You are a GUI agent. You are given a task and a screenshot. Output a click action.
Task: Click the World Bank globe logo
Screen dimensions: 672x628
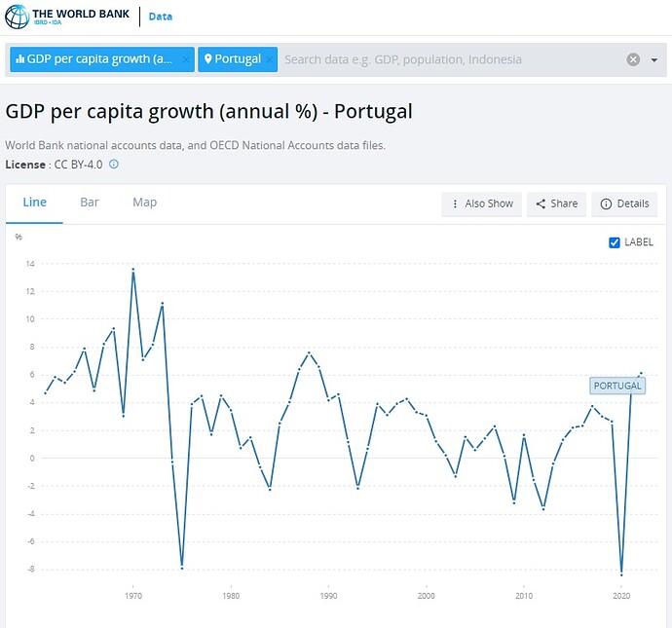coord(19,17)
